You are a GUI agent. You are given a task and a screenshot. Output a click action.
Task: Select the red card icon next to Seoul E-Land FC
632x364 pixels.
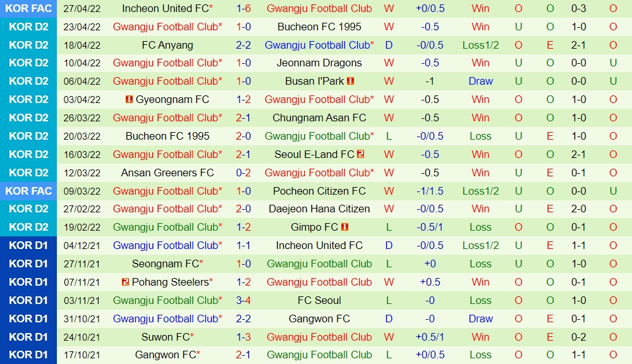(x=361, y=154)
